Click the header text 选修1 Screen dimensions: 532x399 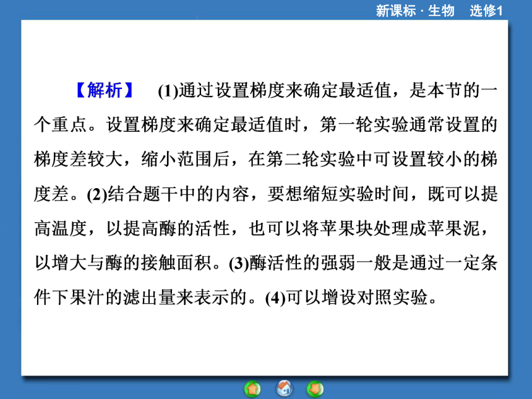pos(486,11)
